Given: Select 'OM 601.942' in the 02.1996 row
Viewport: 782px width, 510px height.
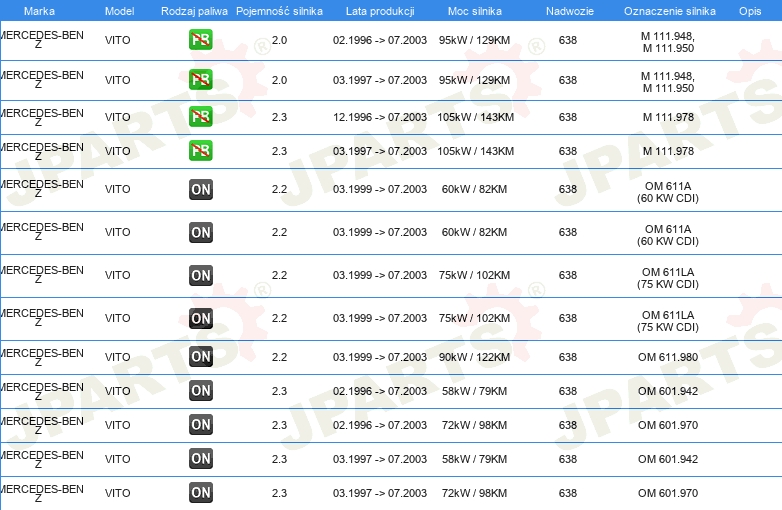Looking at the screenshot, I should (x=668, y=391).
